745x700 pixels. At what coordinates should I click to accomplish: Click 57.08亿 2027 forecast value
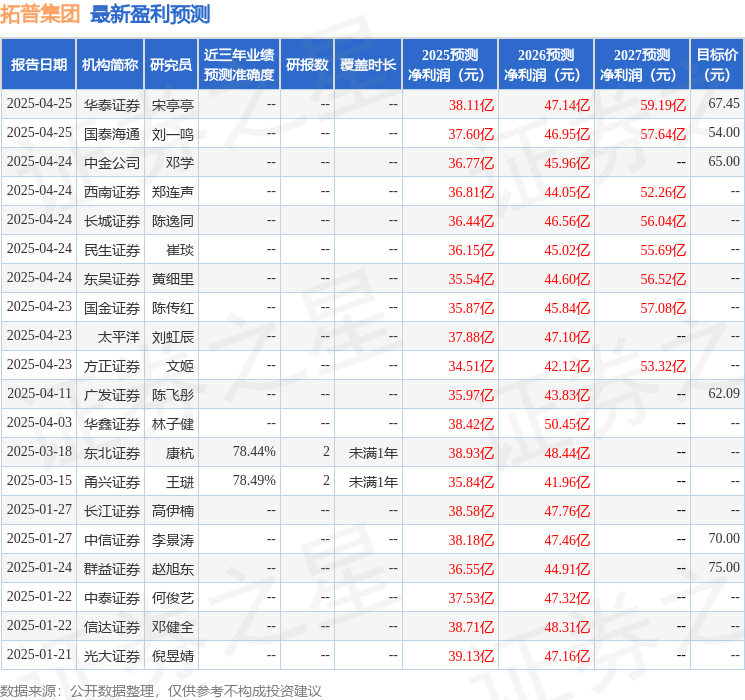[x=663, y=308]
